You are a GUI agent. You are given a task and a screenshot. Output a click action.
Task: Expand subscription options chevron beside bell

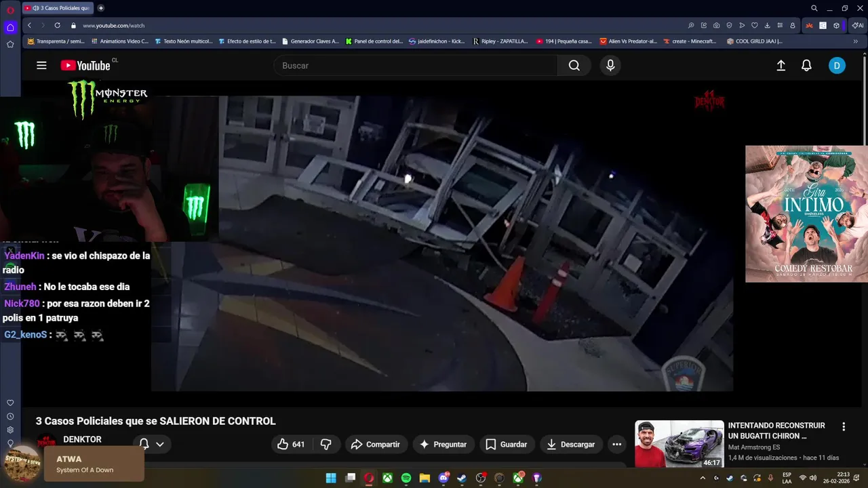[160, 445]
